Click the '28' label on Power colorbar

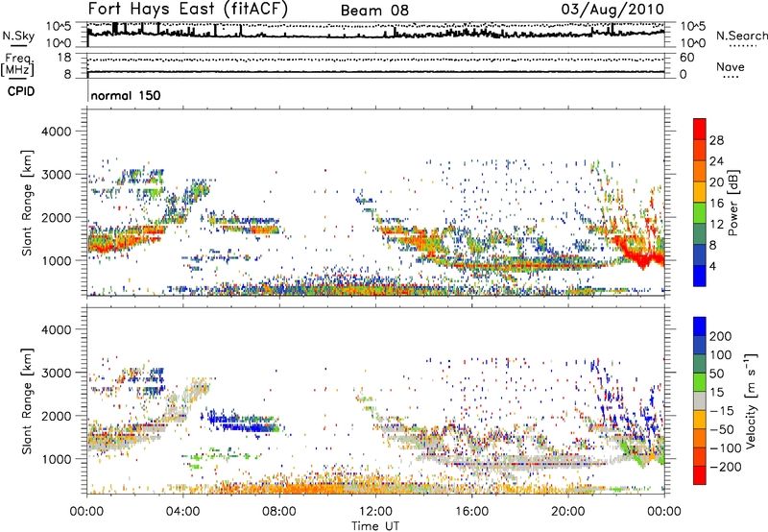[716, 140]
